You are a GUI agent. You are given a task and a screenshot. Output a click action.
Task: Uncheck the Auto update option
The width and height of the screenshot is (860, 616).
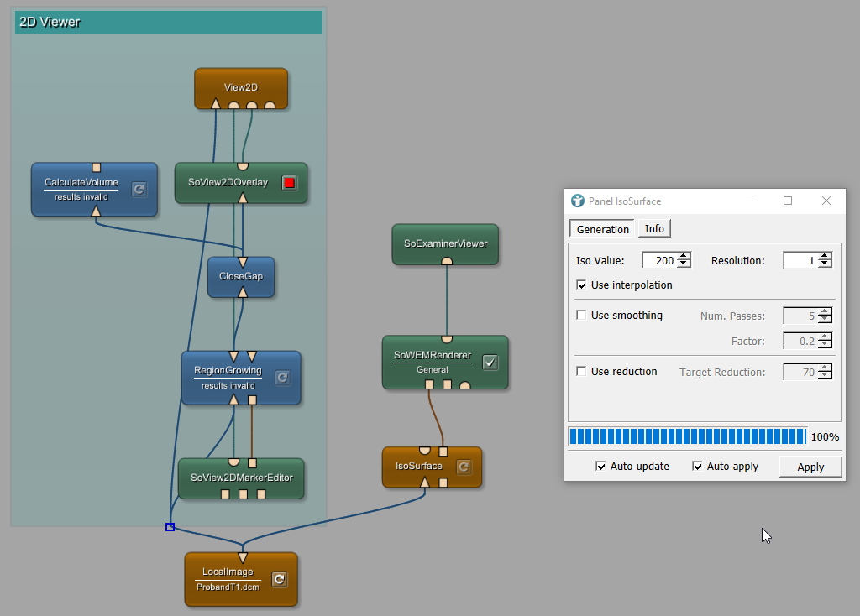(x=600, y=467)
